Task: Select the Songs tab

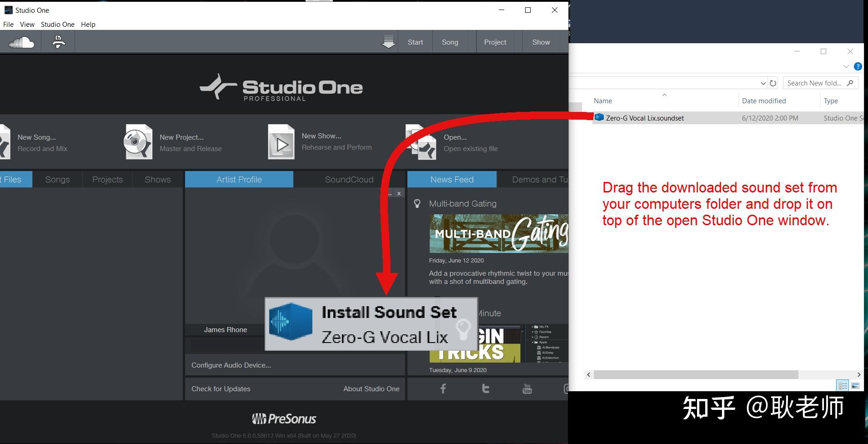Action: [57, 180]
